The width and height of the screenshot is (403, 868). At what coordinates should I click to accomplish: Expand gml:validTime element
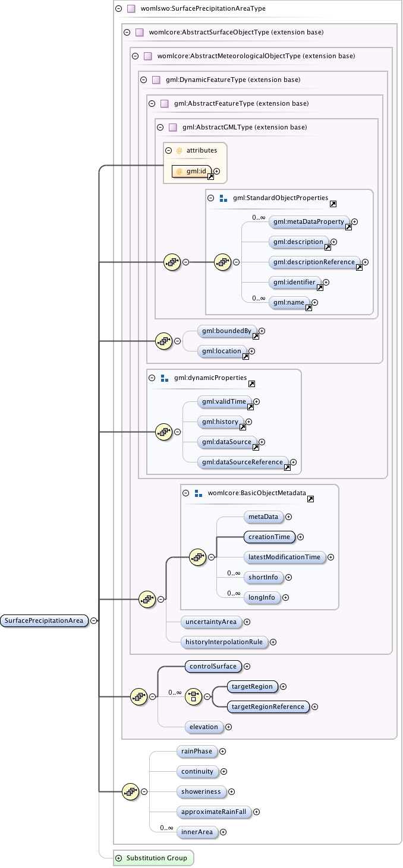pos(257,401)
